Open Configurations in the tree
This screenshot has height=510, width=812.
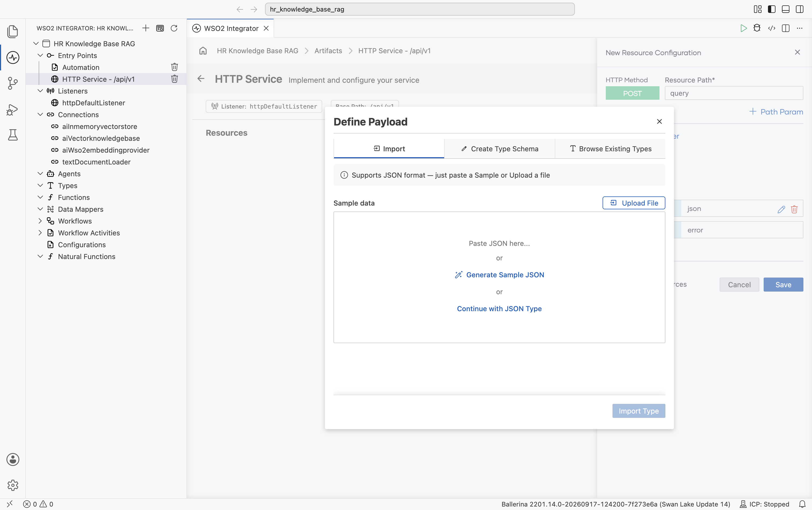82,245
